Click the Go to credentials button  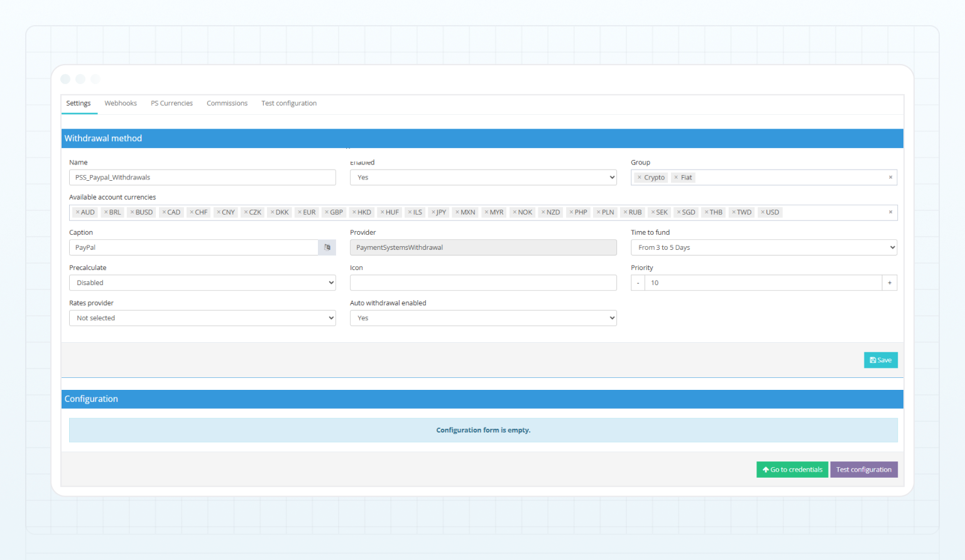click(792, 470)
